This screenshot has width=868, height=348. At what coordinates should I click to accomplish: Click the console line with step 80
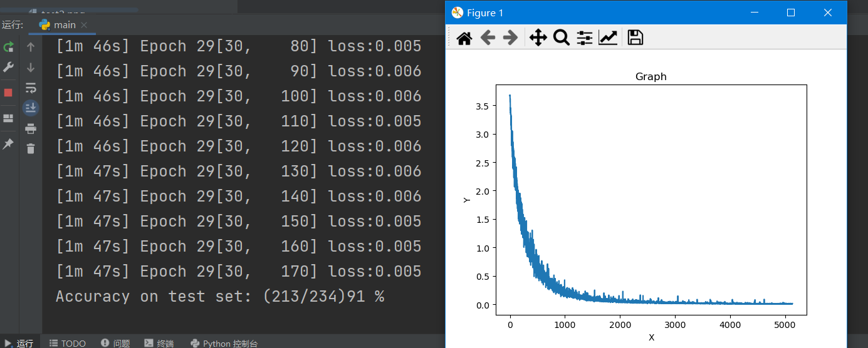(239, 46)
